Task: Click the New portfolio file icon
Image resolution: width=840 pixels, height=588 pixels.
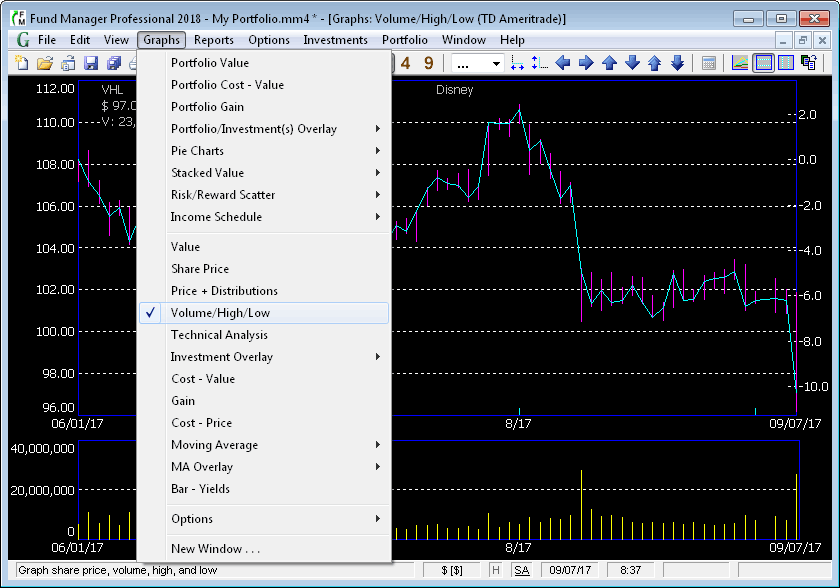Action: click(x=21, y=63)
